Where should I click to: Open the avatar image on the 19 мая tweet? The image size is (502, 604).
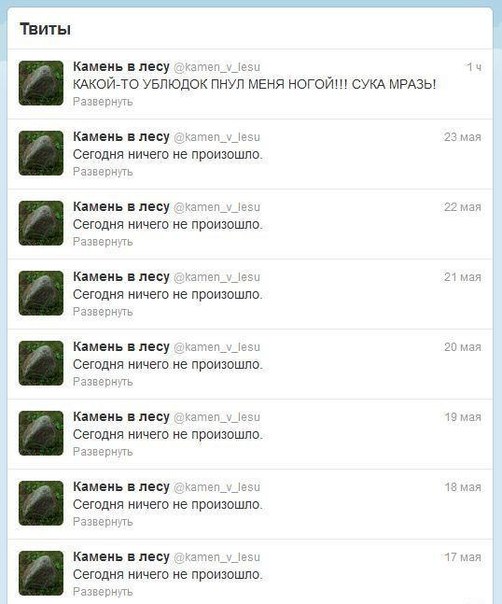[41, 433]
